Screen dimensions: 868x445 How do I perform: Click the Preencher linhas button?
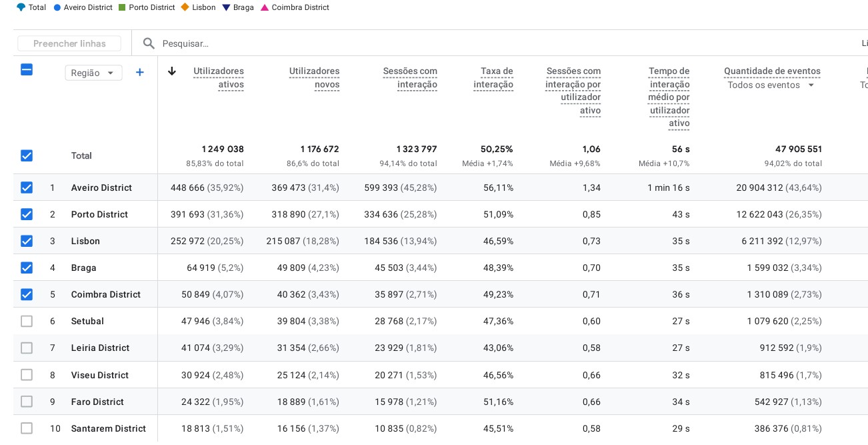69,43
